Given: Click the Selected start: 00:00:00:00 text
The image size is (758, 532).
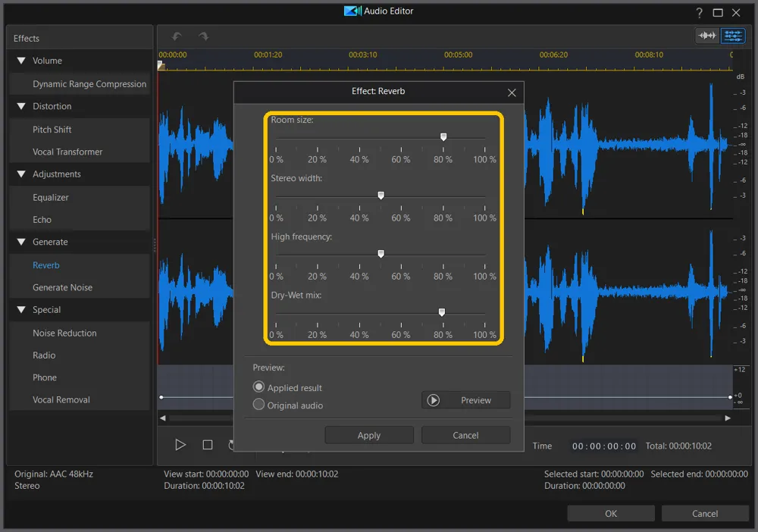Looking at the screenshot, I should pos(594,474).
